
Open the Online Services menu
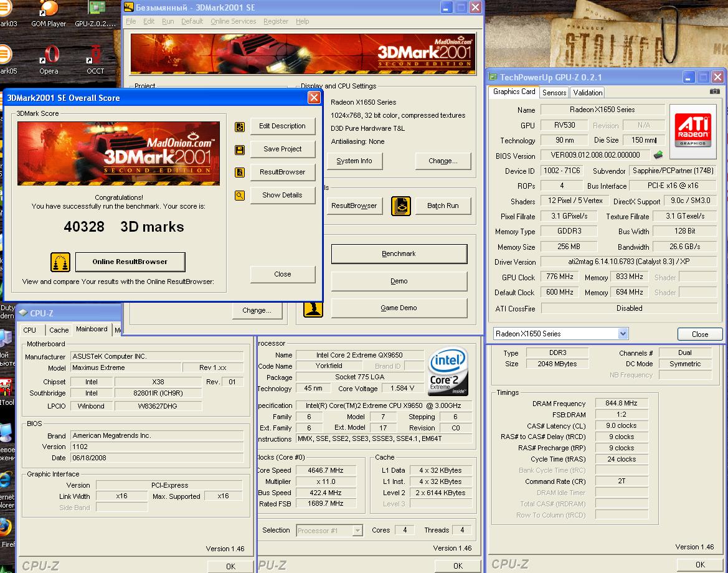[x=233, y=21]
